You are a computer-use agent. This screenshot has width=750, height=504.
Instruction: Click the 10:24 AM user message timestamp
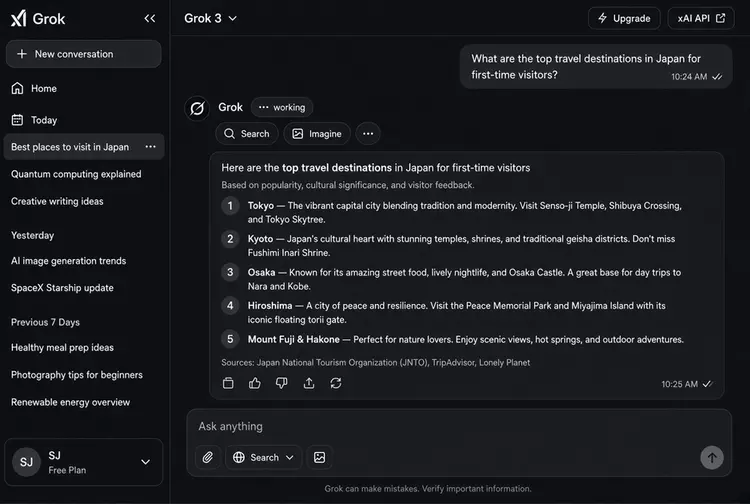point(689,77)
